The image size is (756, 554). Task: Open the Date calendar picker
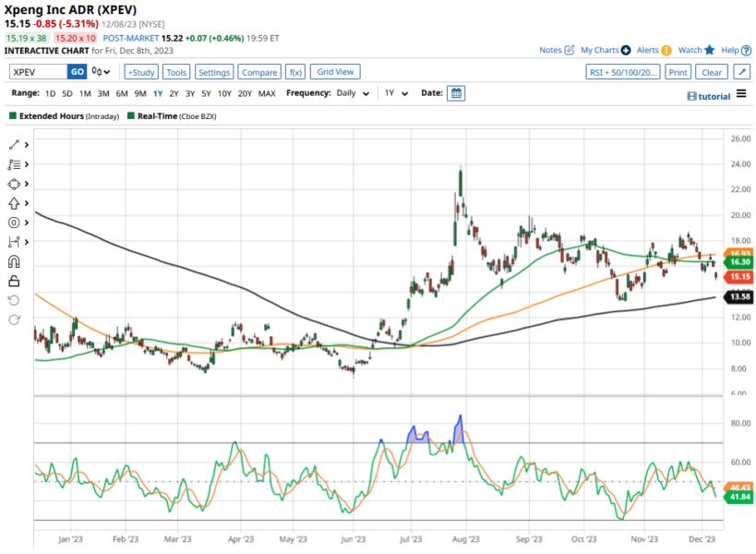(x=456, y=93)
